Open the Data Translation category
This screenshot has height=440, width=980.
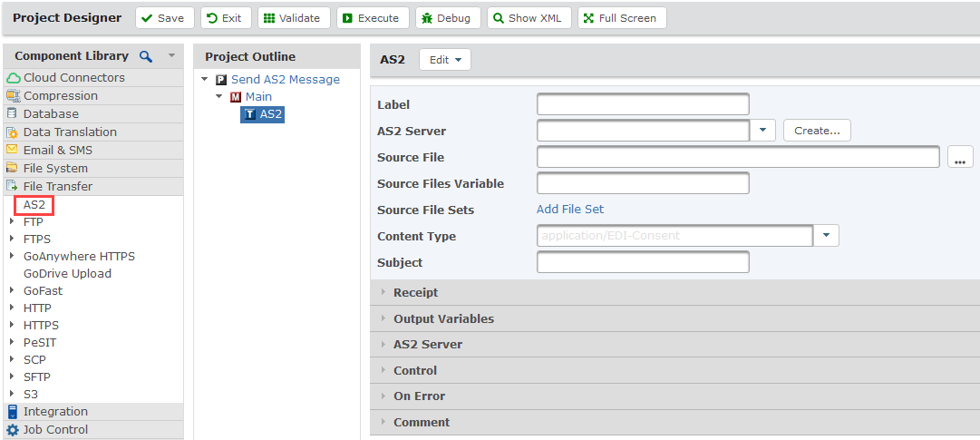[x=93, y=132]
